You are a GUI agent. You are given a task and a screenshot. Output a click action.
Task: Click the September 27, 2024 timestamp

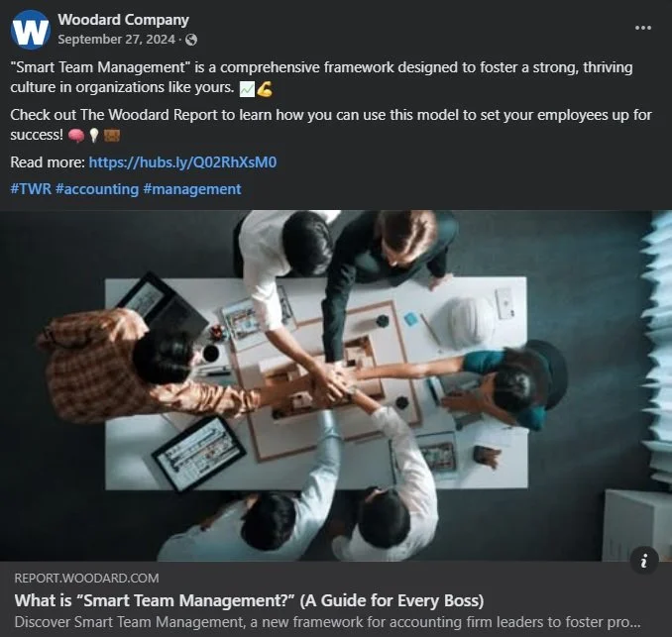pyautogui.click(x=117, y=40)
